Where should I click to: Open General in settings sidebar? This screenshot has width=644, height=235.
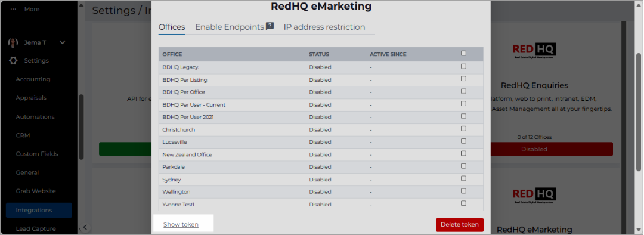[27, 172]
